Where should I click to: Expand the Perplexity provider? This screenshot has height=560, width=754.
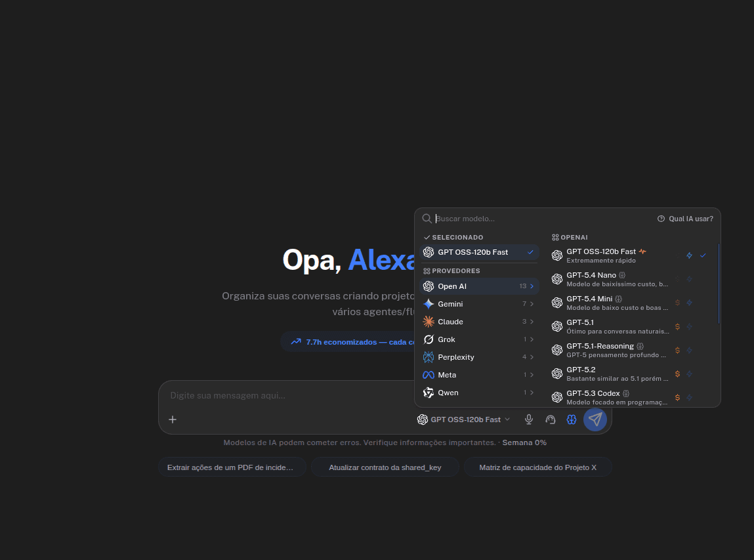[x=479, y=357]
